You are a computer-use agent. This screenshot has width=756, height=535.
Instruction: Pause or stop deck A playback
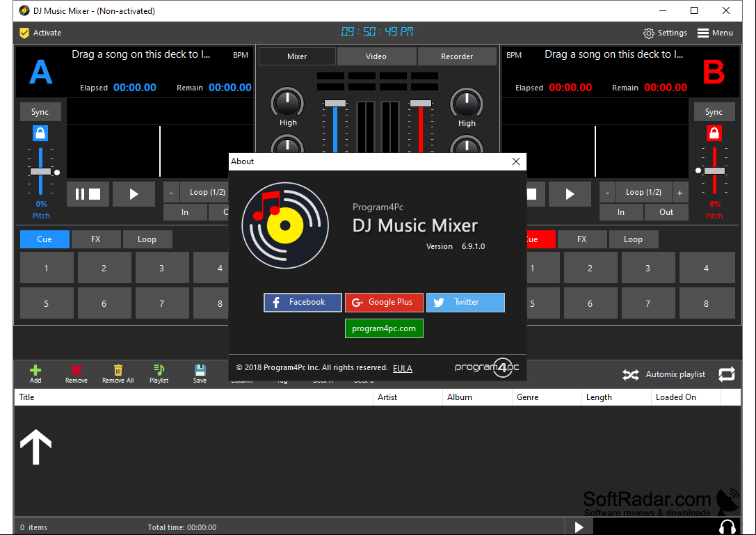tap(88, 194)
